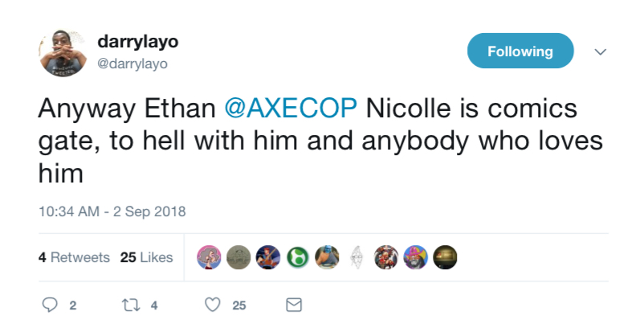Like the tweet with heart icon
The image size is (644, 332).
[x=213, y=305]
